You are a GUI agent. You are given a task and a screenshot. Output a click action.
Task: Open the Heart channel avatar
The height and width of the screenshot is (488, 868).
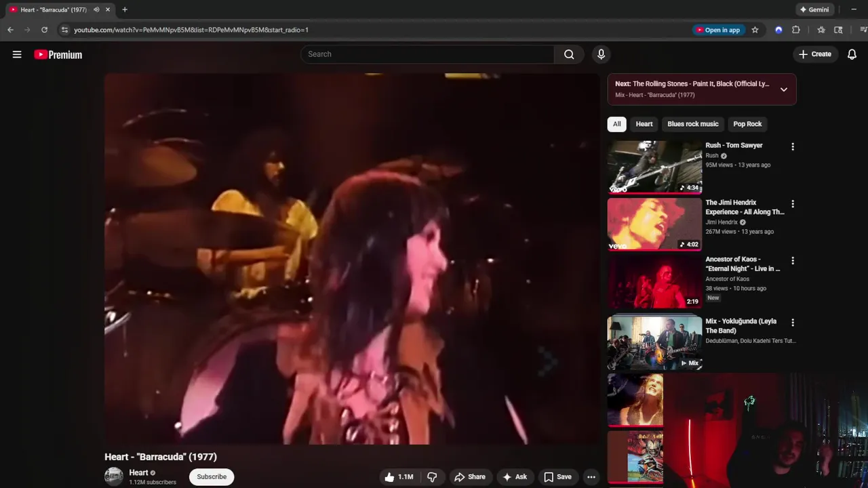coord(114,476)
